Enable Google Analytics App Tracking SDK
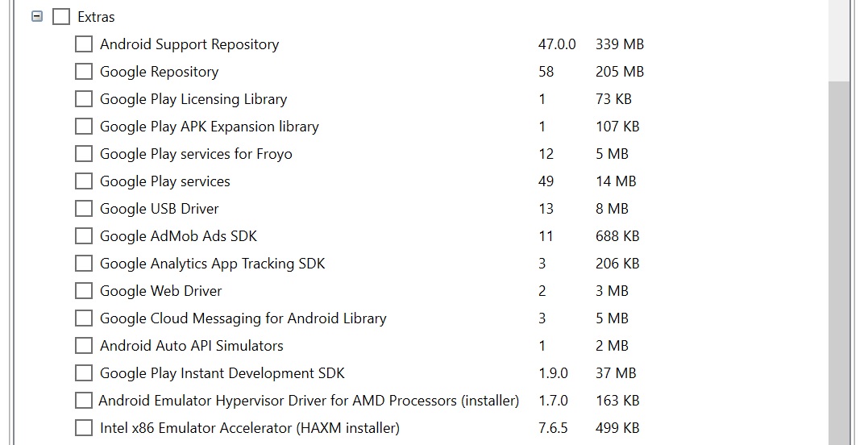Screen dimensions: 868x445 (x=84, y=263)
